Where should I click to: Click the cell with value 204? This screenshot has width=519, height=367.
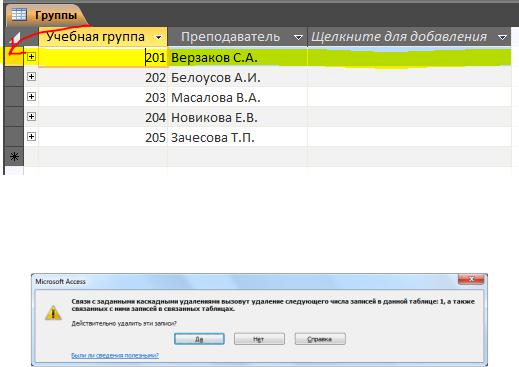point(103,117)
